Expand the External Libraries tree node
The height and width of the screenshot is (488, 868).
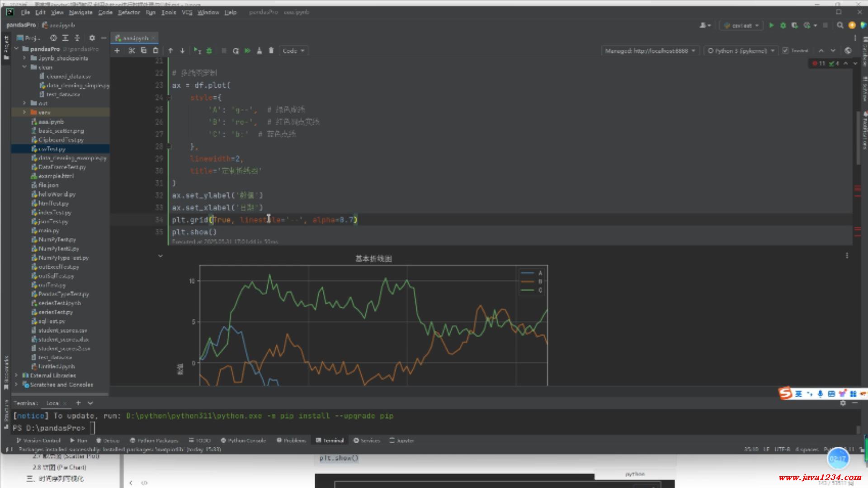pyautogui.click(x=17, y=375)
